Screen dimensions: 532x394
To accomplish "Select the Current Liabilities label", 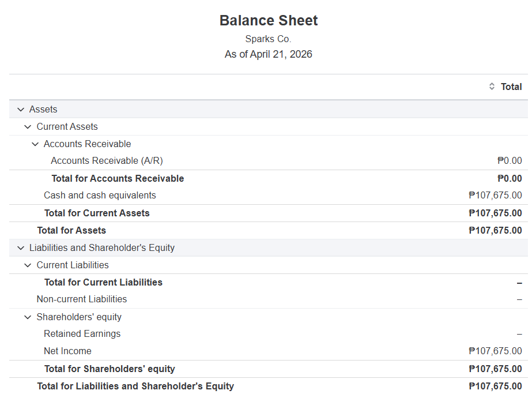I will 73,265.
